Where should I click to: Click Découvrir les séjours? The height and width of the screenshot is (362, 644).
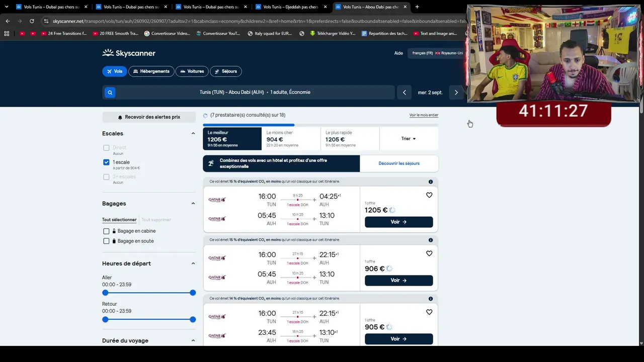click(x=399, y=163)
